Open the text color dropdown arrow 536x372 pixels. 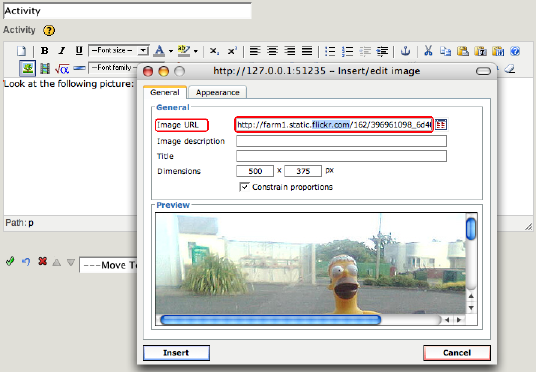point(171,51)
